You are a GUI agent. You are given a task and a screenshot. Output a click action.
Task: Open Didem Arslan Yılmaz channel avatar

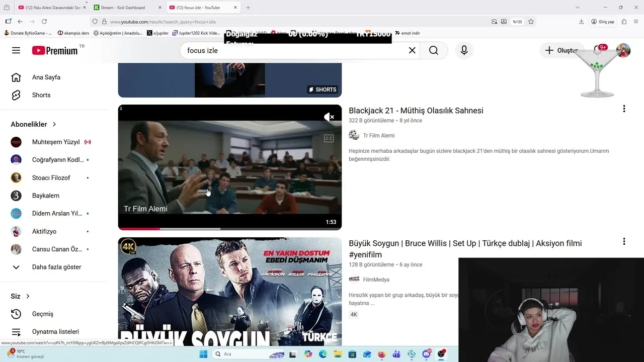tap(16, 214)
